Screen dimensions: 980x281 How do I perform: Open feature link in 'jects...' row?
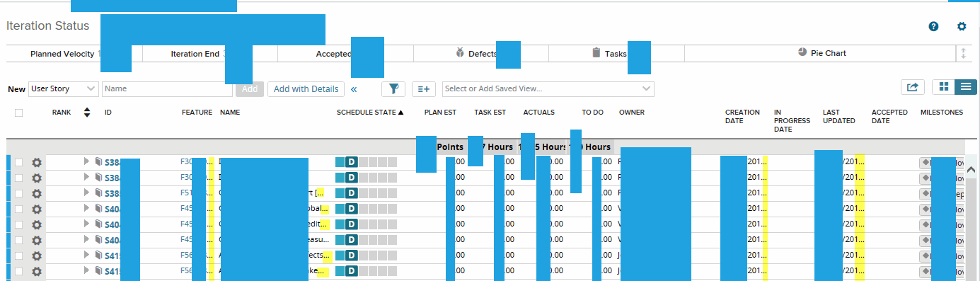tap(186, 256)
